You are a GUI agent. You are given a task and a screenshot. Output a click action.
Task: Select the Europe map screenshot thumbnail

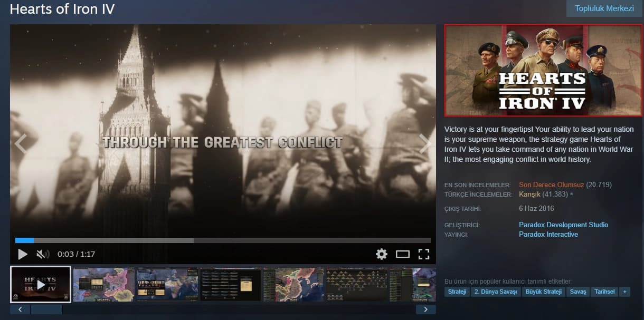point(104,285)
